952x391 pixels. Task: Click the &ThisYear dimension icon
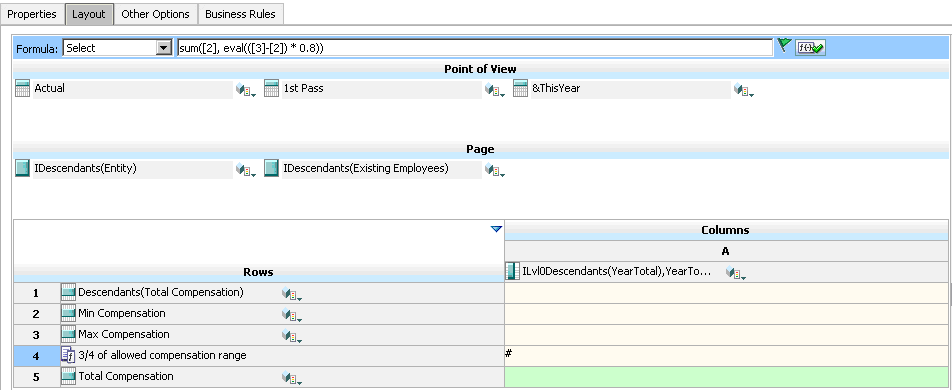coord(520,89)
